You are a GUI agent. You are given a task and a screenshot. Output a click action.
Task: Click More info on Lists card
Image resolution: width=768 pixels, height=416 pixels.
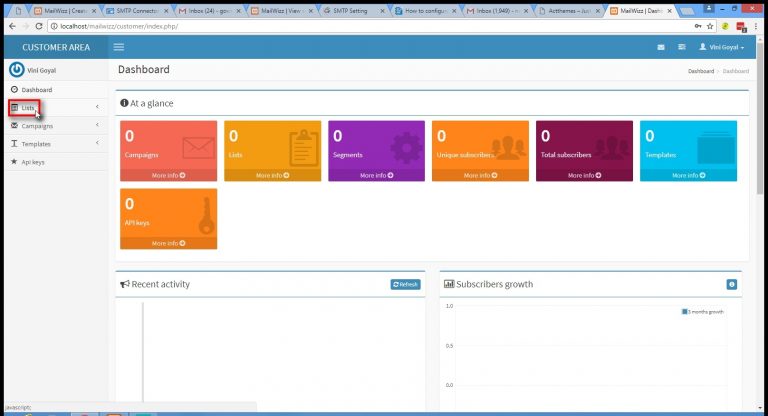[272, 175]
